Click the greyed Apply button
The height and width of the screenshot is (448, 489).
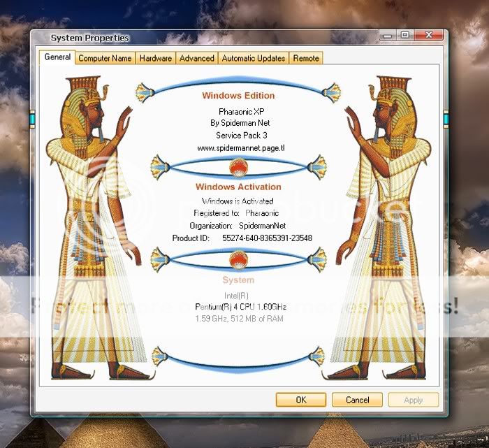[x=414, y=400]
